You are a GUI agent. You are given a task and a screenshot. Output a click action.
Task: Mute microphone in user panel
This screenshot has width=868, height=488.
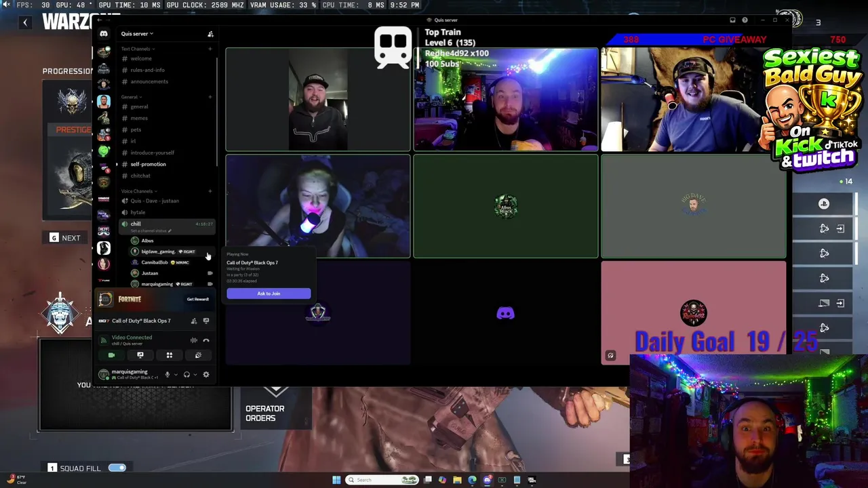[x=167, y=374]
